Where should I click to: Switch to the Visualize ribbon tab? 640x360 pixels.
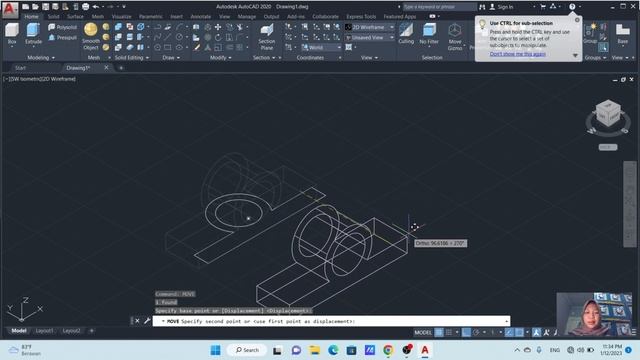click(x=122, y=16)
